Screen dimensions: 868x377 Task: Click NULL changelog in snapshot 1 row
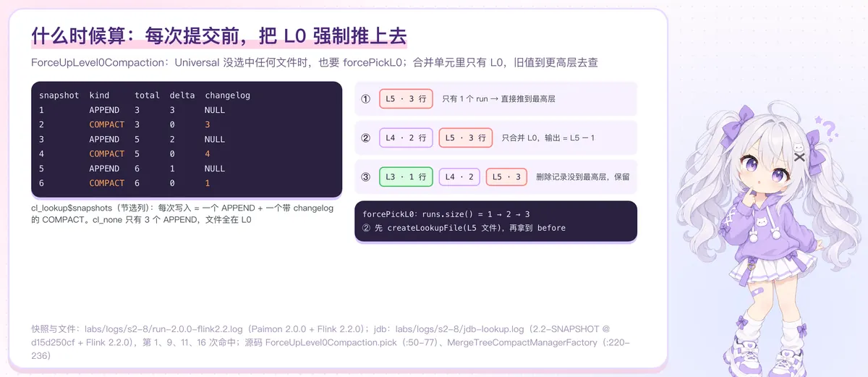[215, 110]
